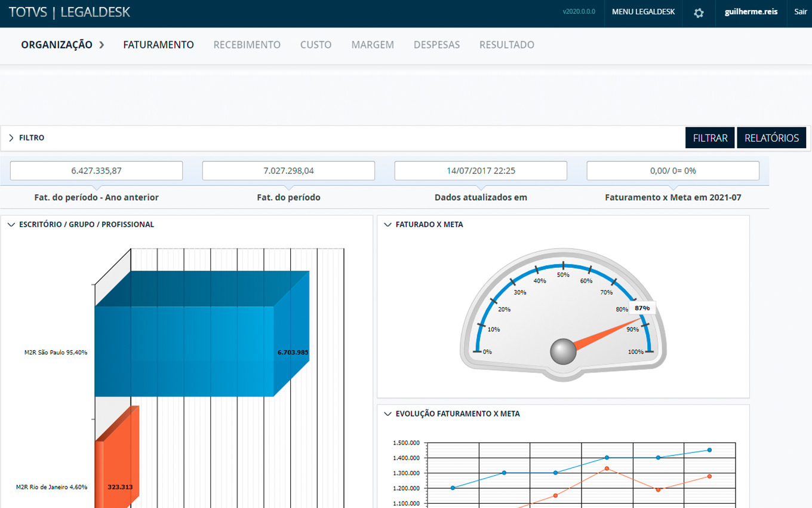This screenshot has width=812, height=508.
Task: Click the Filtrar button
Action: [710, 138]
